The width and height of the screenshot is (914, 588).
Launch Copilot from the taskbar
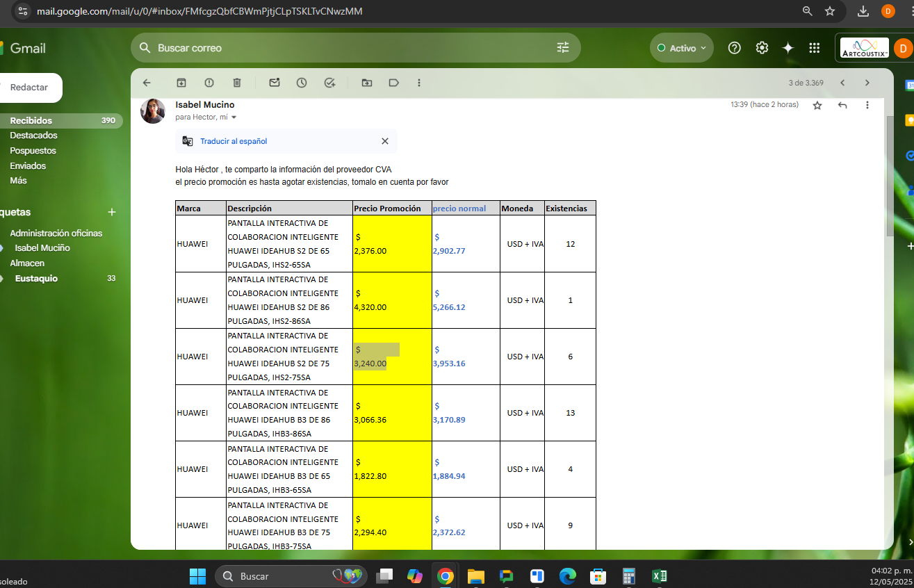point(415,576)
